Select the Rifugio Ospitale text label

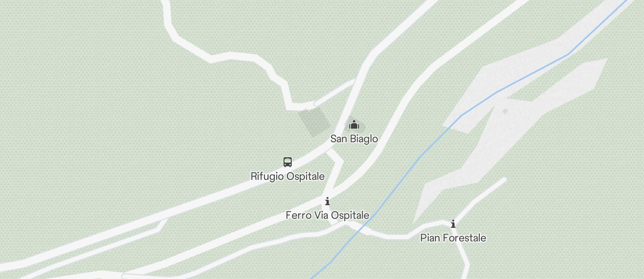pyautogui.click(x=288, y=176)
